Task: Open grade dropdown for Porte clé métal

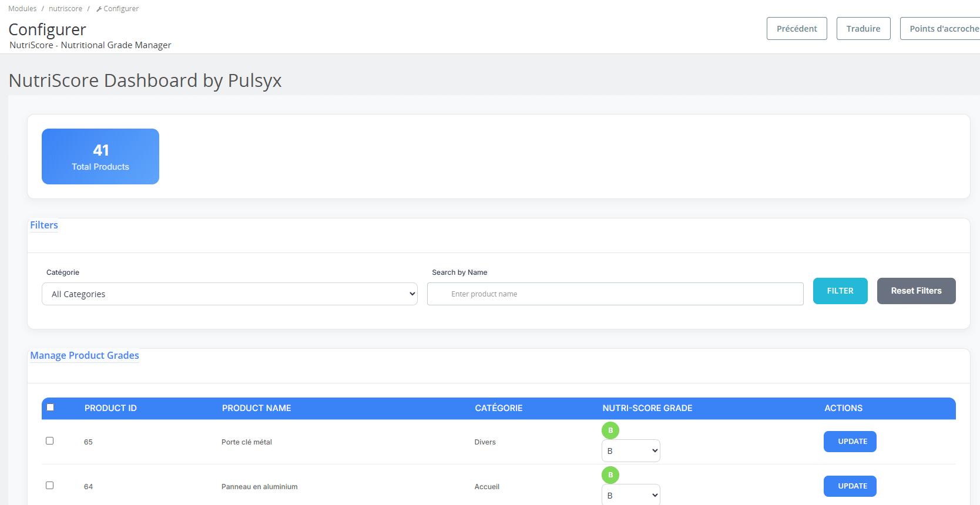Action: coord(631,451)
